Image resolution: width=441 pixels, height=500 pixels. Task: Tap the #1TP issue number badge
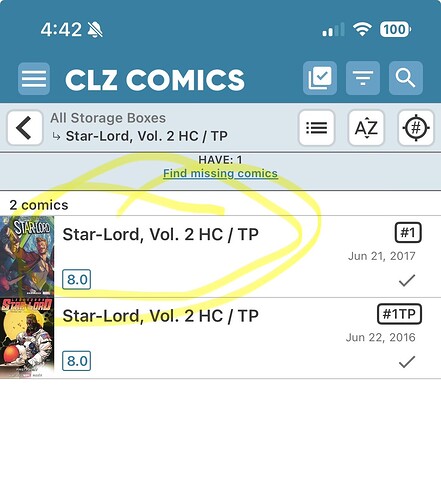pyautogui.click(x=399, y=314)
